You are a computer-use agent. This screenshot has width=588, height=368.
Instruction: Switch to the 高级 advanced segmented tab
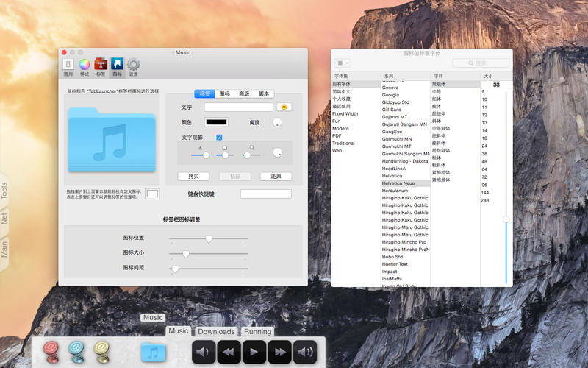244,93
